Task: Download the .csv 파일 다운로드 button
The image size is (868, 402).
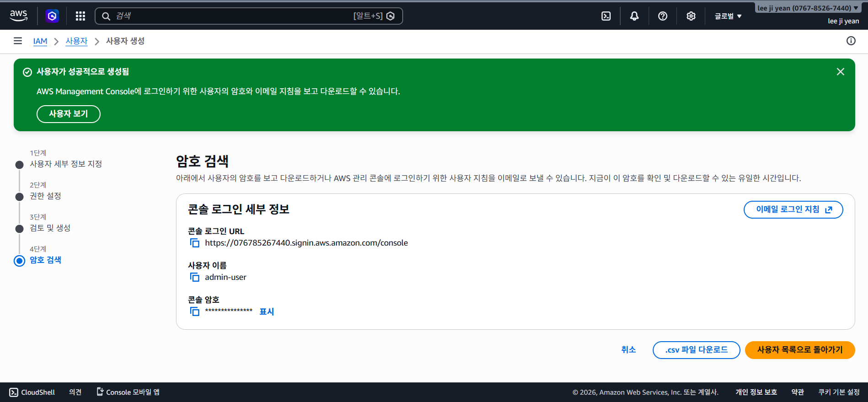Action: point(696,350)
